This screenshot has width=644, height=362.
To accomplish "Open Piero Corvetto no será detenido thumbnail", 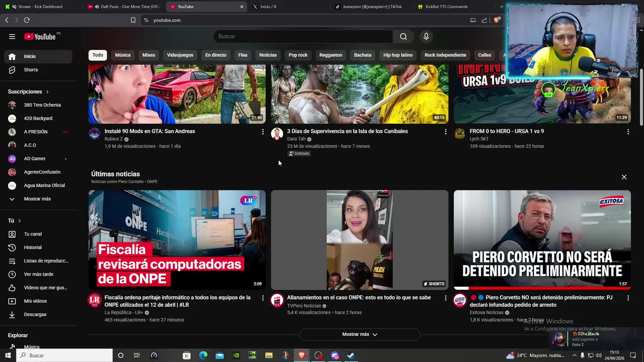I will point(542,240).
